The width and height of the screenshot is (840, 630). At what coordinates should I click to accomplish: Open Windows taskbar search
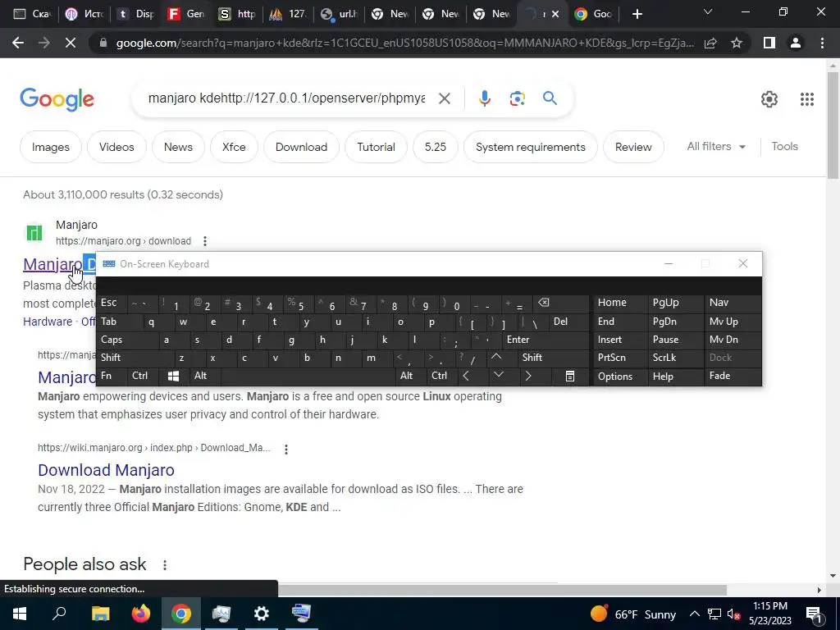coord(59,614)
